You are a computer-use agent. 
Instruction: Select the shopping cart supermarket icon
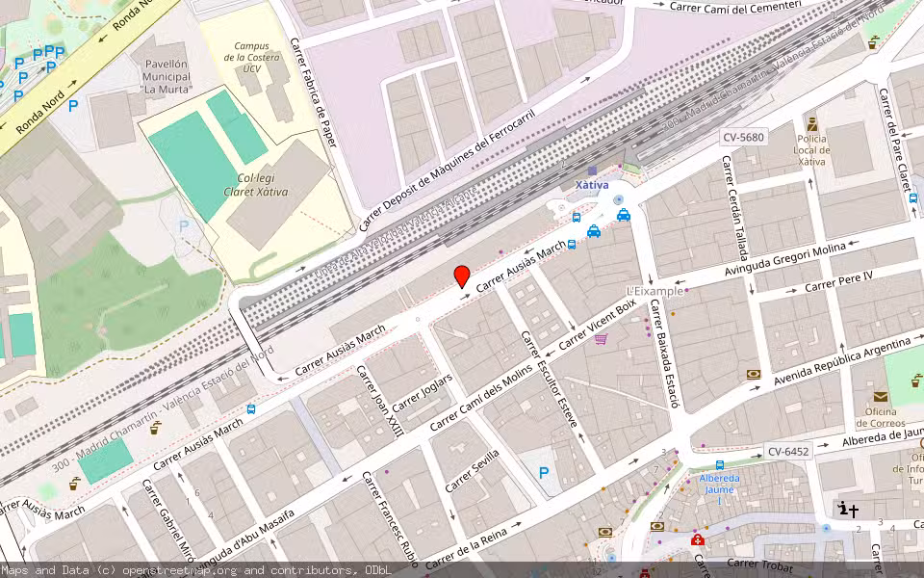[x=601, y=339]
